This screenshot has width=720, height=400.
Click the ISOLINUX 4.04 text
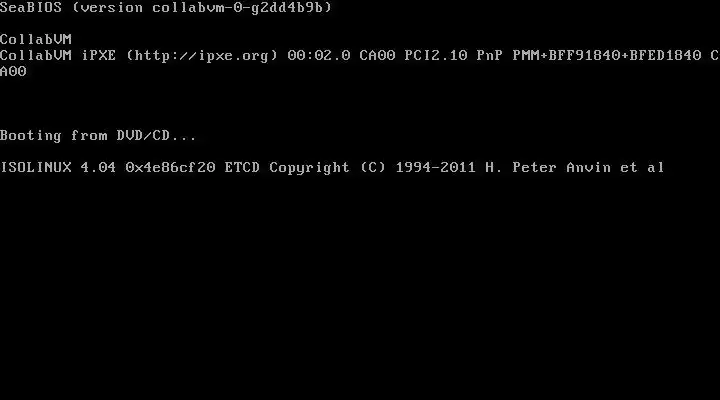[x=58, y=167]
